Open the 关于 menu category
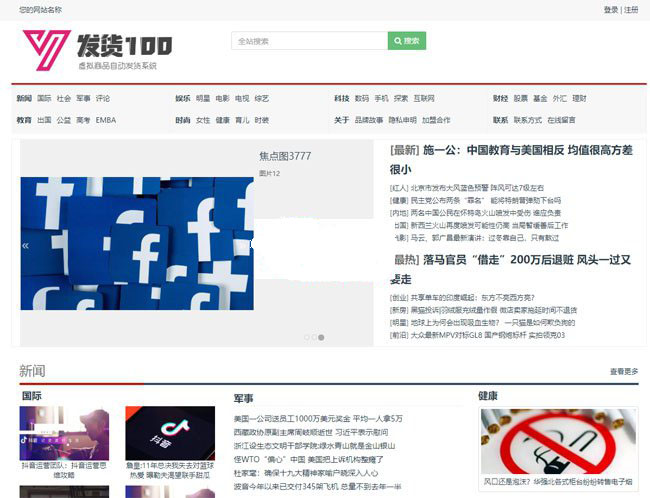 pyautogui.click(x=342, y=120)
